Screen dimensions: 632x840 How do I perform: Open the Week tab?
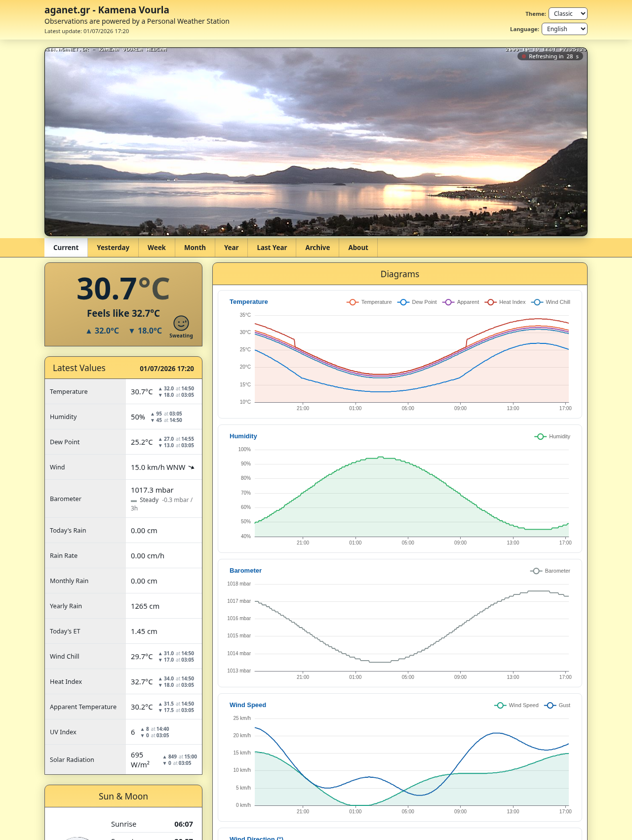157,248
